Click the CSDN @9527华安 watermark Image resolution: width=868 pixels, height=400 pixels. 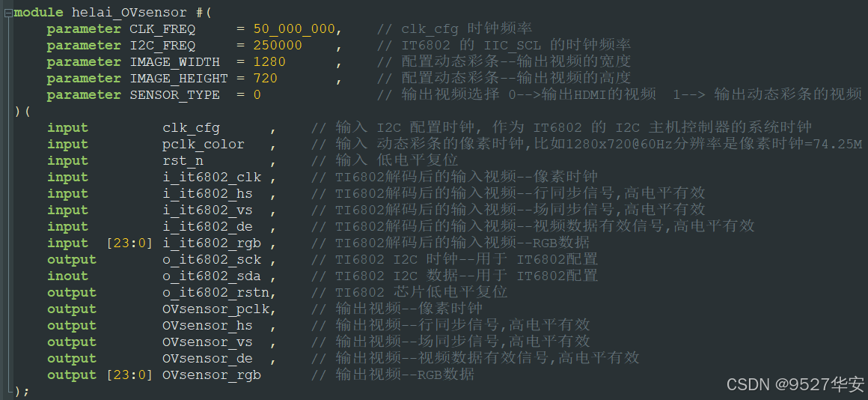(x=795, y=384)
